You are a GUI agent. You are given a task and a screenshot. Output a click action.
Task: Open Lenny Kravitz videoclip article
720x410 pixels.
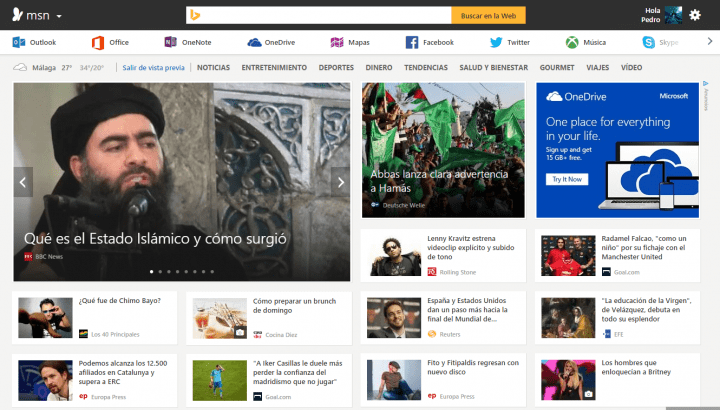pyautogui.click(x=471, y=247)
